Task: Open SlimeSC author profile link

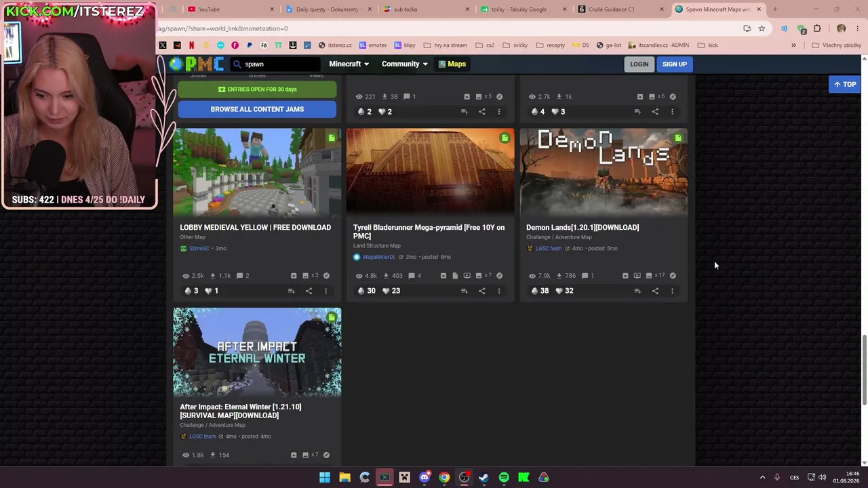Action: point(199,249)
